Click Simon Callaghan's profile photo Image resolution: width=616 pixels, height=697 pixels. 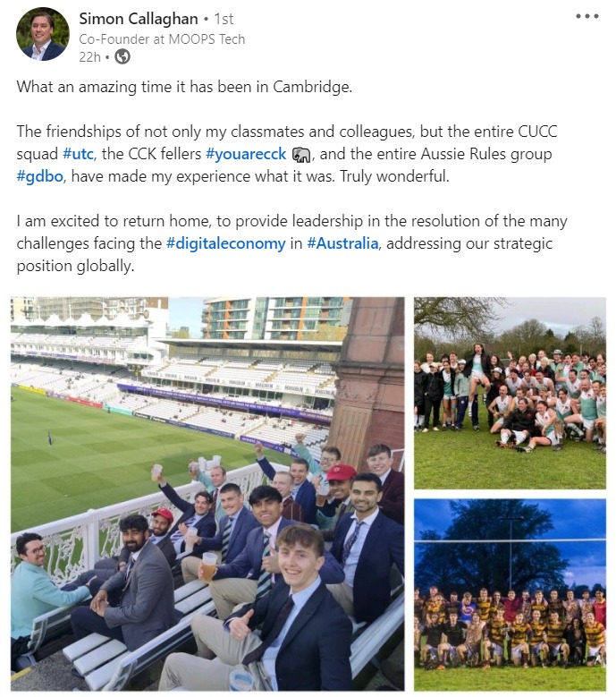tap(42, 34)
